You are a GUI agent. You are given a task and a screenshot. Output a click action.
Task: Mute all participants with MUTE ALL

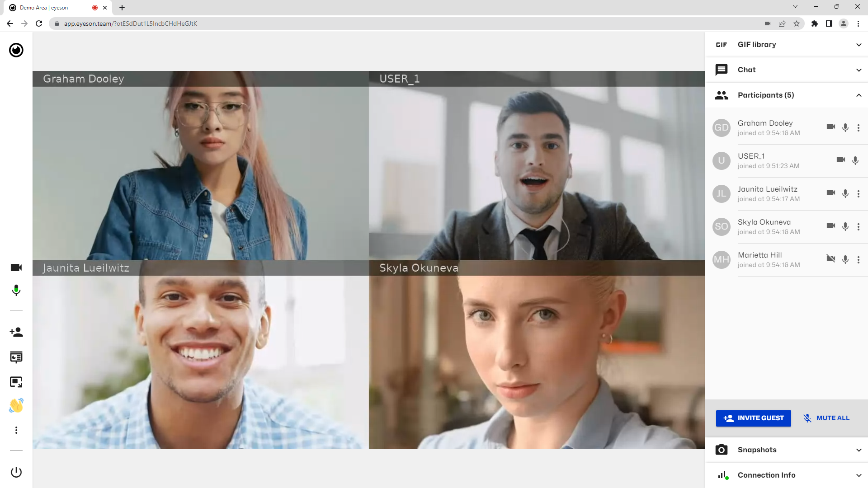tap(828, 418)
